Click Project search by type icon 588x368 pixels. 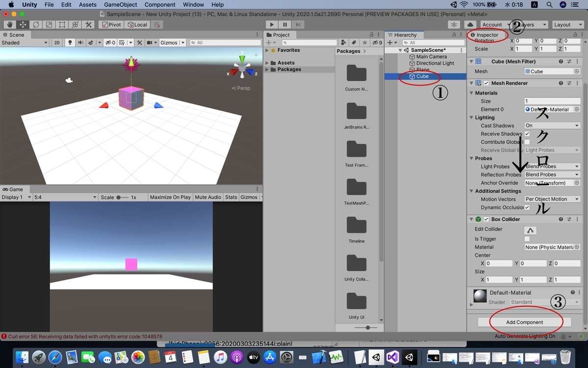point(344,43)
